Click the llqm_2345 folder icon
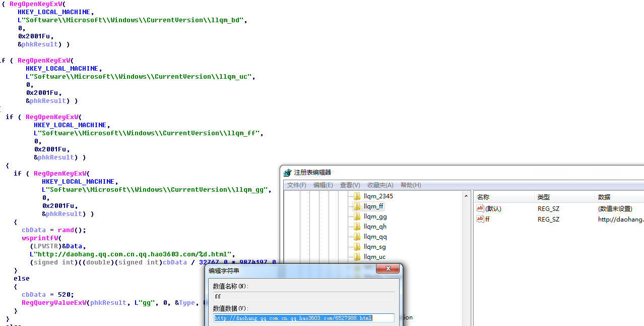This screenshot has width=644, height=326. pyautogui.click(x=357, y=196)
